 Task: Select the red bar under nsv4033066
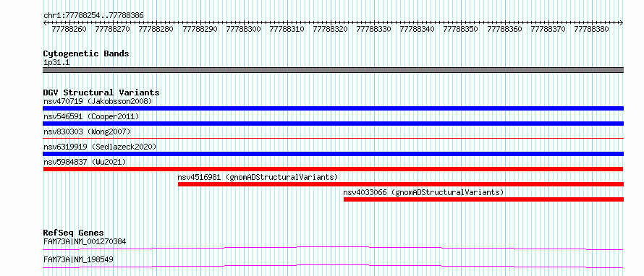click(x=483, y=199)
